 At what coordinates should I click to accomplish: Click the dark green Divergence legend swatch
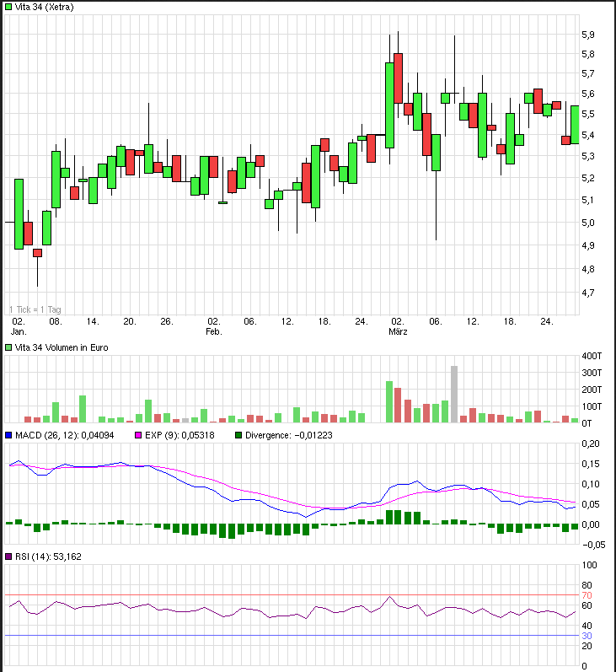pos(238,435)
